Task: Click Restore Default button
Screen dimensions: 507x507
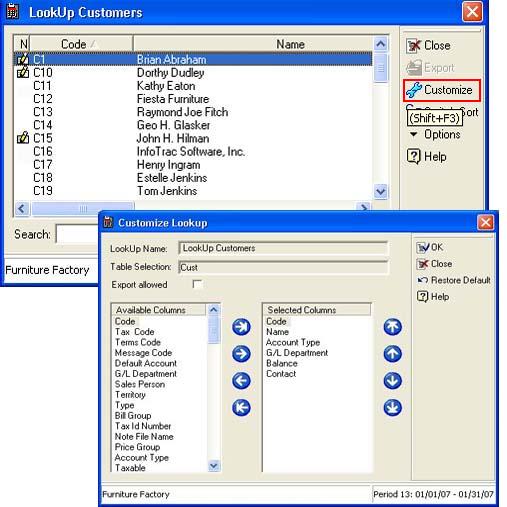Action: tap(453, 280)
